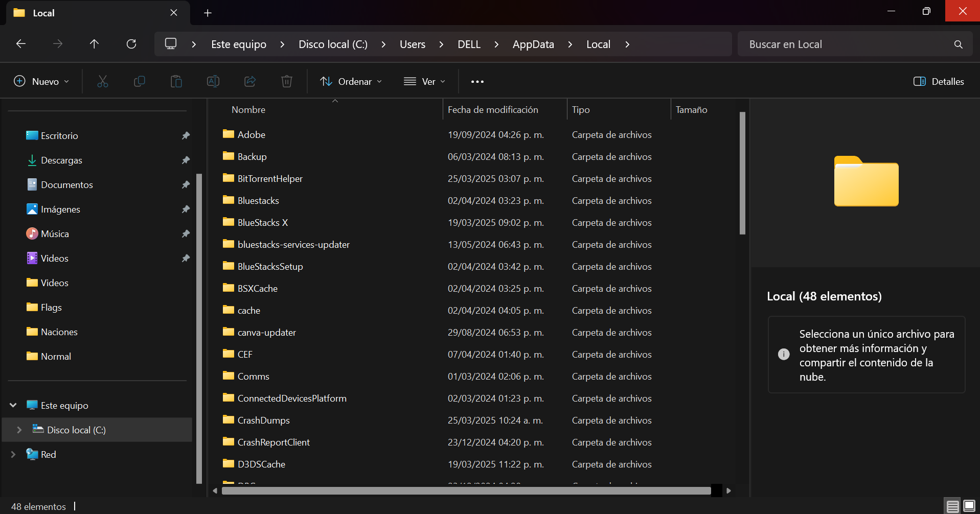
Task: Open Escritorio in the sidebar
Action: tap(59, 136)
